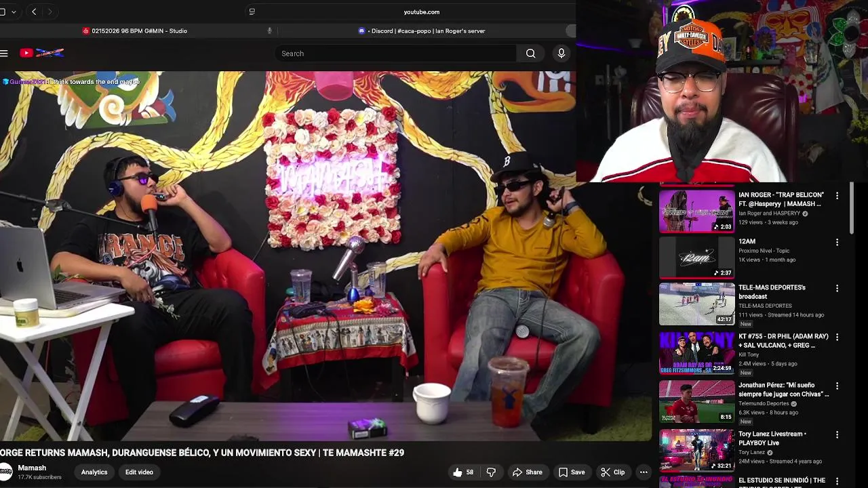Open the Jonathan Pérez video thumbnail

(x=697, y=402)
